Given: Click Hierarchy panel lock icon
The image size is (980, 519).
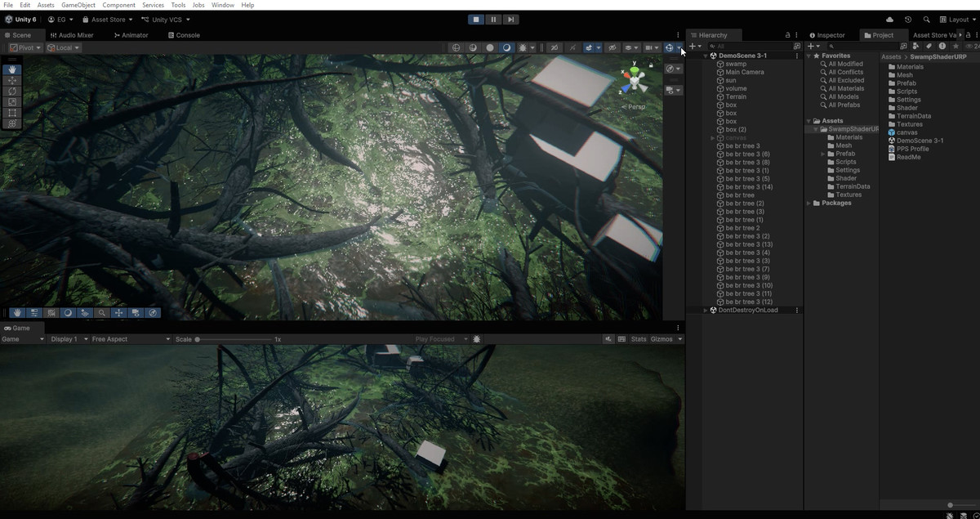Looking at the screenshot, I should (x=787, y=35).
